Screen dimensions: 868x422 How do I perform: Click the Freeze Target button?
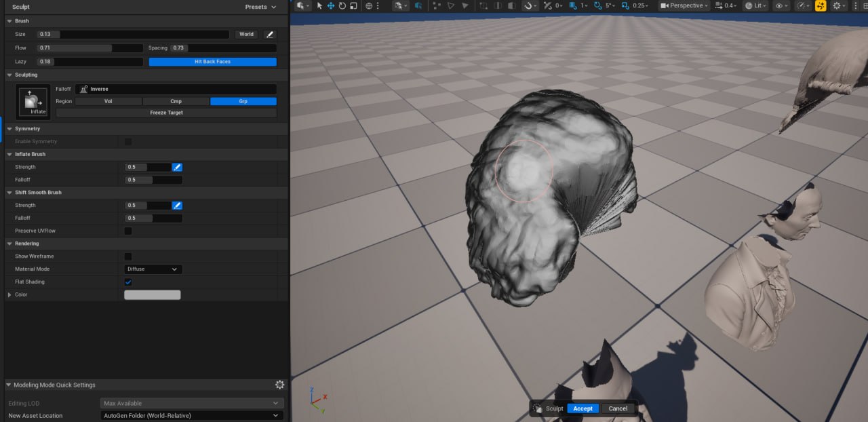coord(166,113)
